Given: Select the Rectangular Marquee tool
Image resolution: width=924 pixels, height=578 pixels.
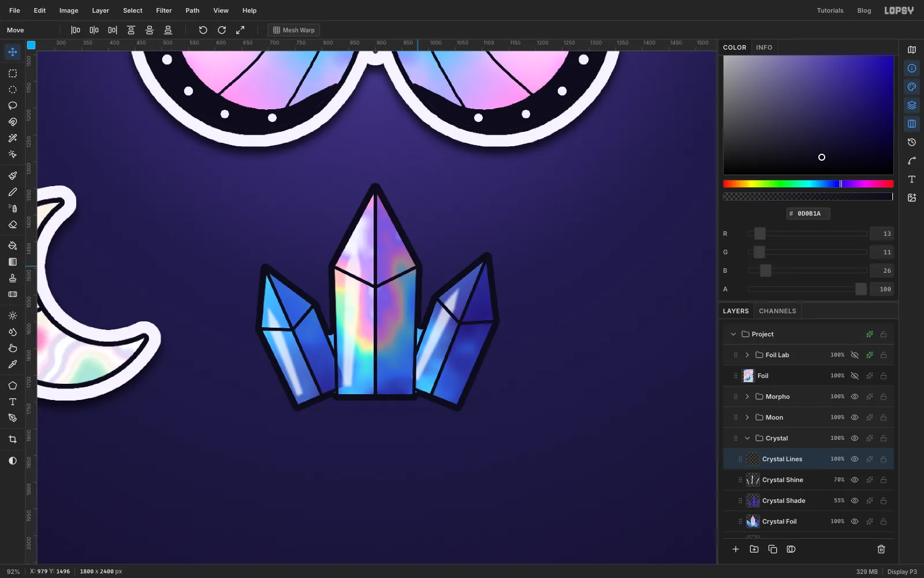Looking at the screenshot, I should pyautogui.click(x=13, y=73).
